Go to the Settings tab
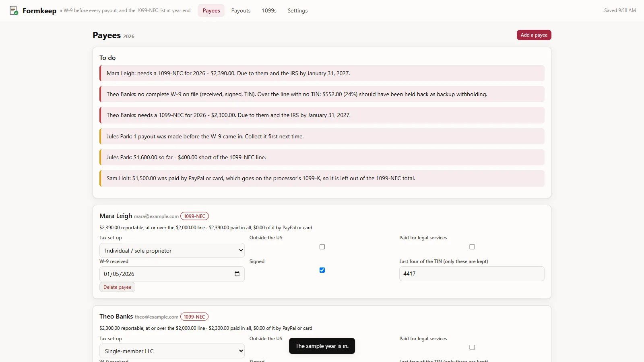644x362 pixels. click(x=297, y=10)
